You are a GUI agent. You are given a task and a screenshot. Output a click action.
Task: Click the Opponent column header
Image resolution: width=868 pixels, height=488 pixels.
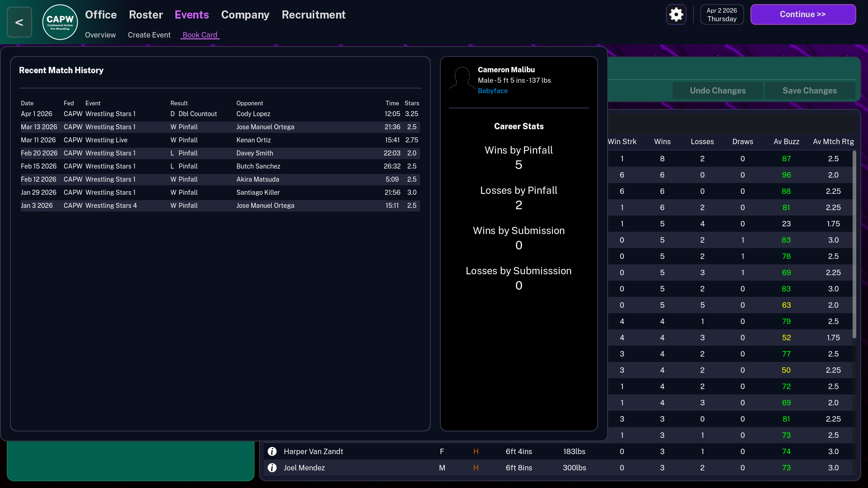point(250,103)
